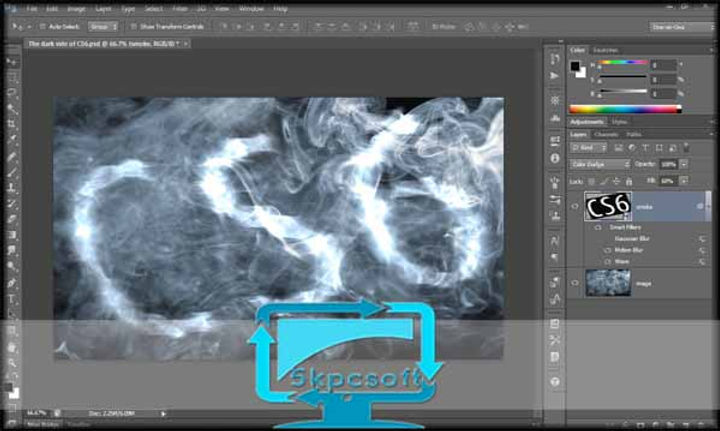Toggle Wave filter visibility
The width and height of the screenshot is (720, 431).
607,262
